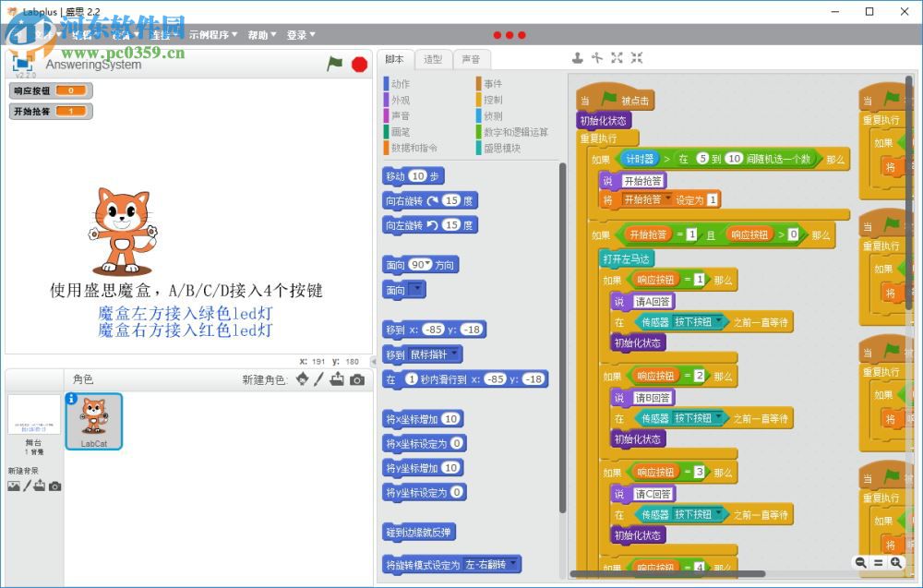Select the stamp duplicate tool

click(x=578, y=57)
